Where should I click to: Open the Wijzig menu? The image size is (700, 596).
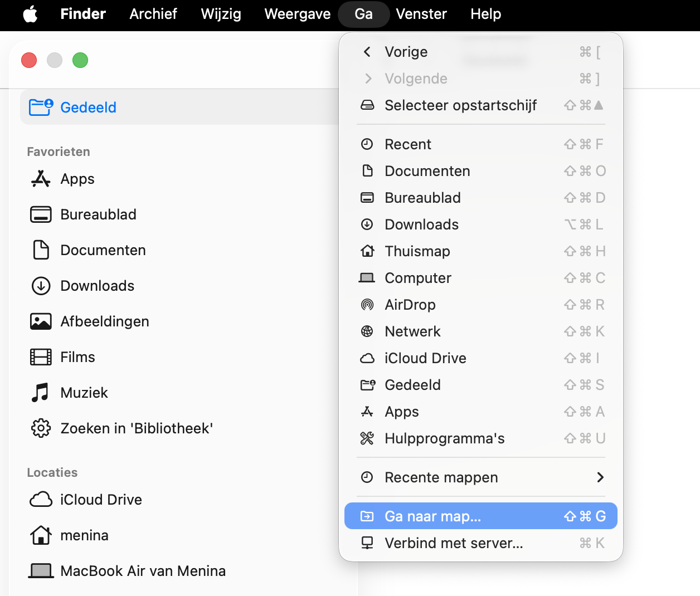[221, 14]
